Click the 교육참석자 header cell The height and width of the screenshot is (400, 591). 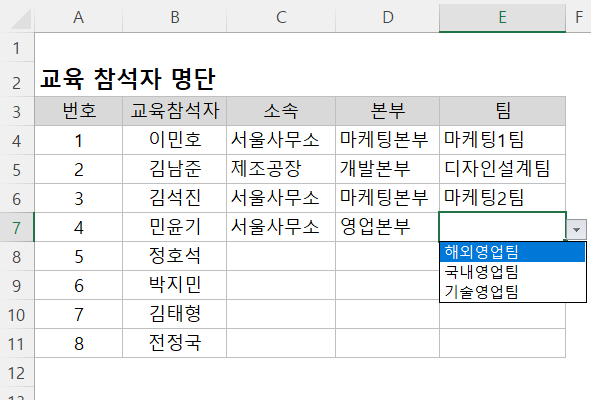tap(175, 111)
